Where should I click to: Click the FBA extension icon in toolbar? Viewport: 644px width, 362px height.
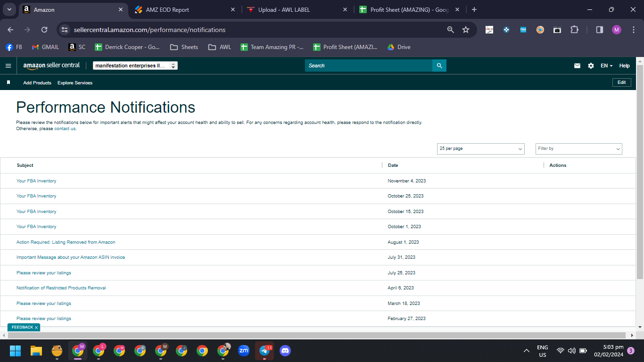pyautogui.click(x=523, y=30)
